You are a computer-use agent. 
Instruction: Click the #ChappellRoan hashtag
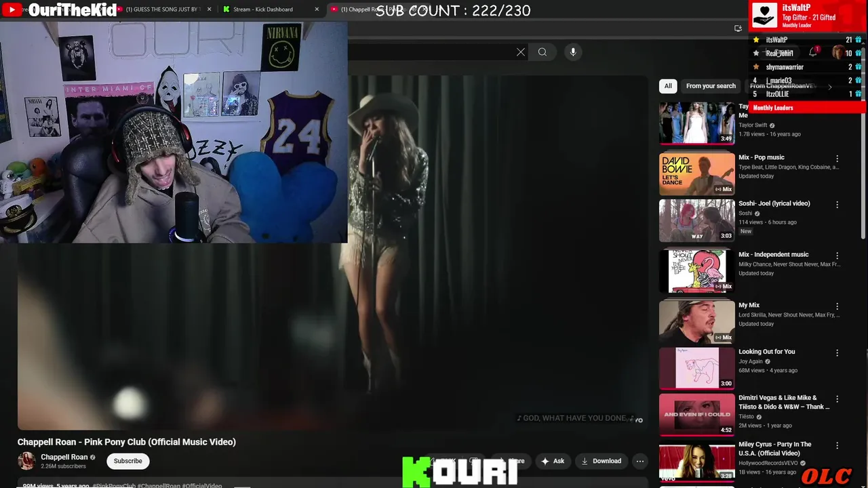pos(159,485)
